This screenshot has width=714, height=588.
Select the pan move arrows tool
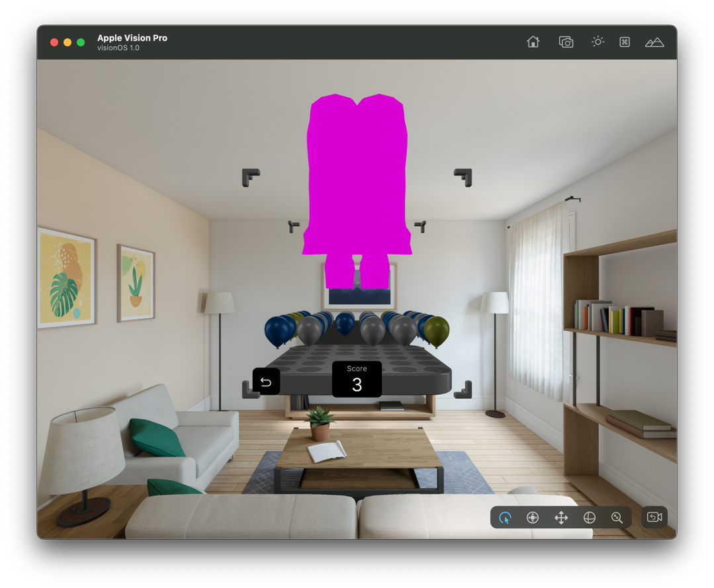(561, 517)
